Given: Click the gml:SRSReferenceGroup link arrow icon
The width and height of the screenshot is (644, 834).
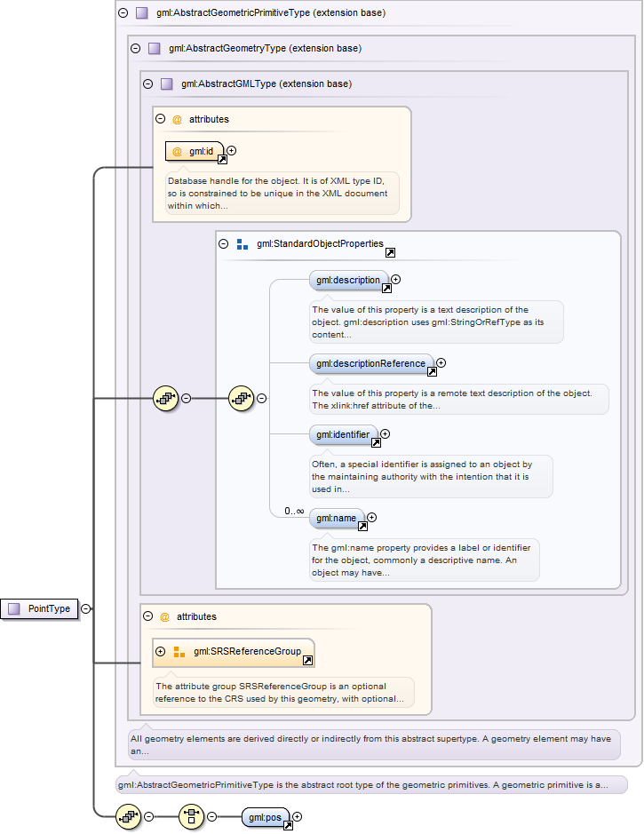Looking at the screenshot, I should click(307, 661).
